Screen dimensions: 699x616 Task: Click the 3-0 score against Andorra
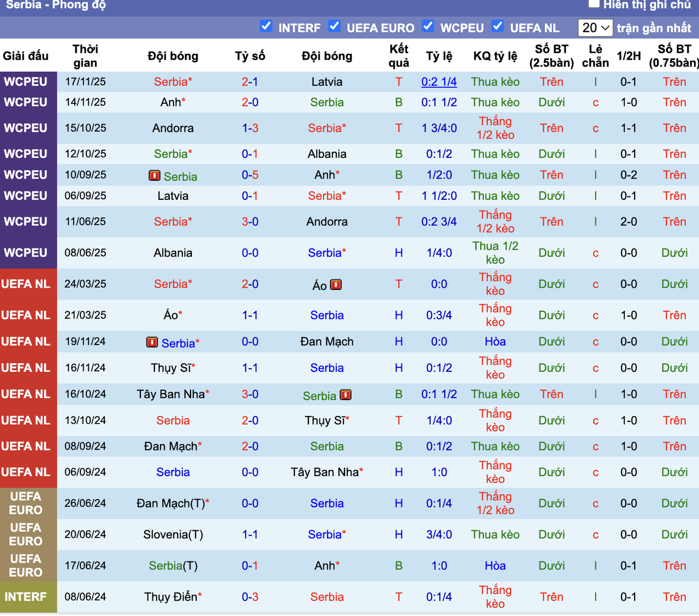tap(250, 222)
